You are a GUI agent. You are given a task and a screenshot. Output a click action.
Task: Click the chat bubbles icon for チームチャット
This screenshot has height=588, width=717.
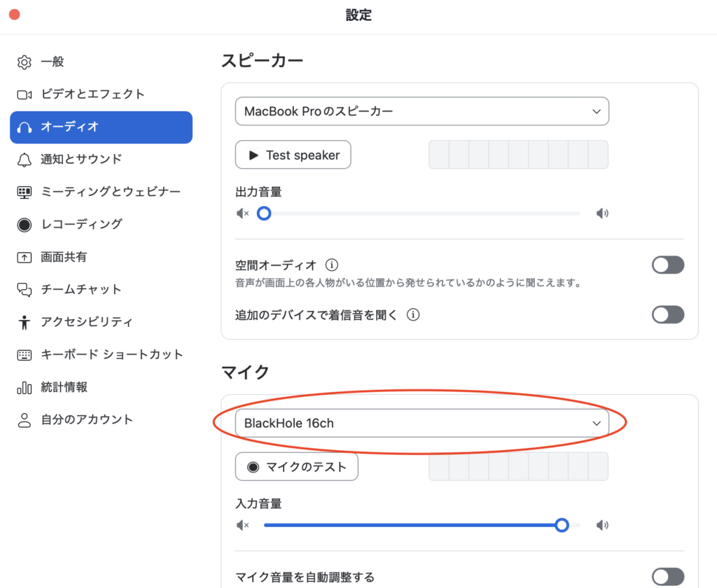tap(25, 290)
